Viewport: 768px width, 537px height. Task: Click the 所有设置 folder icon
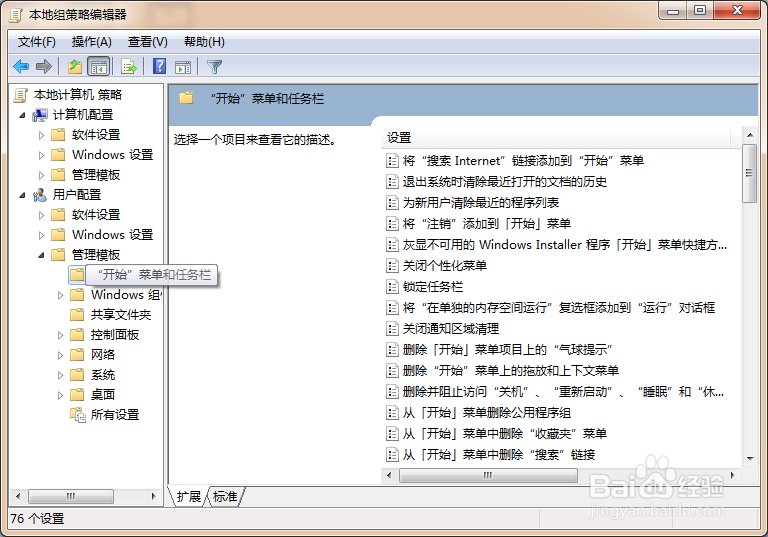pyautogui.click(x=77, y=415)
